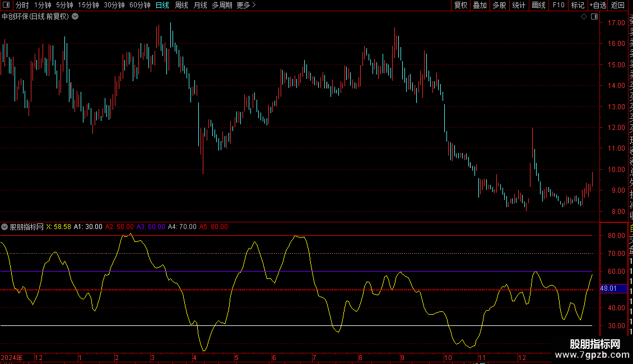
Task: Open the 统计 statistics tool
Action: (x=519, y=5)
